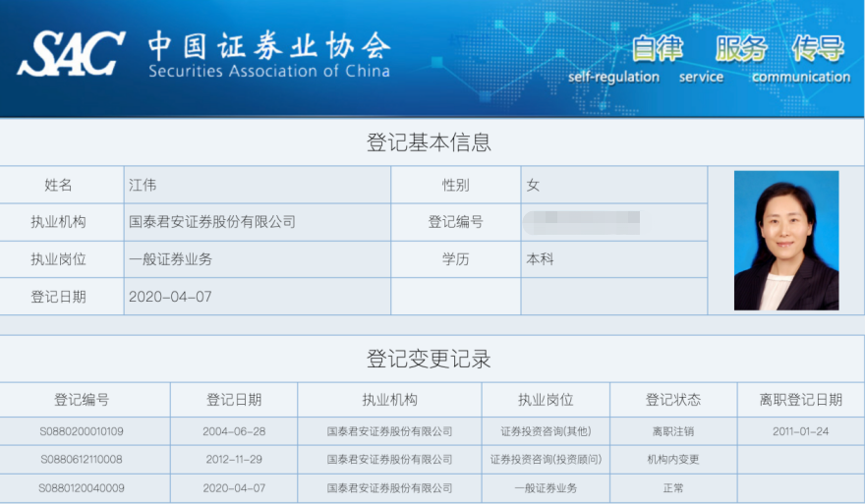Click 一般证券业务 in the change records table
The image size is (865, 504).
[x=546, y=488]
